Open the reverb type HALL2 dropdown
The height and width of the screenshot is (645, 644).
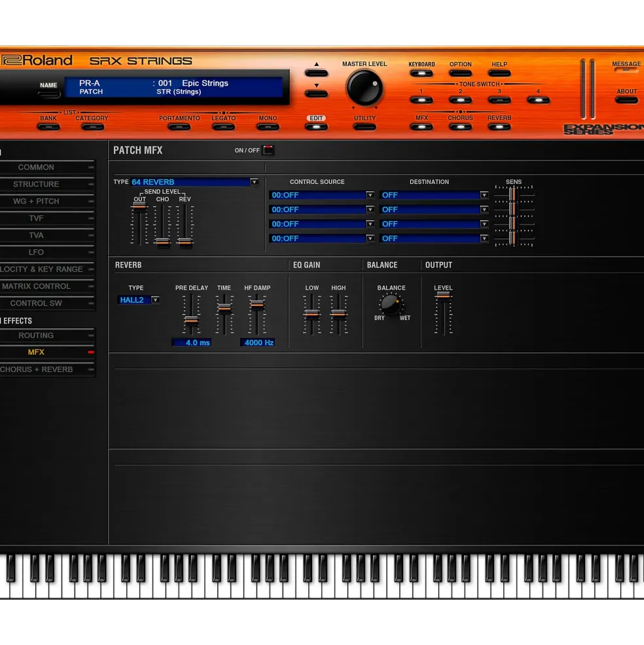pos(139,300)
